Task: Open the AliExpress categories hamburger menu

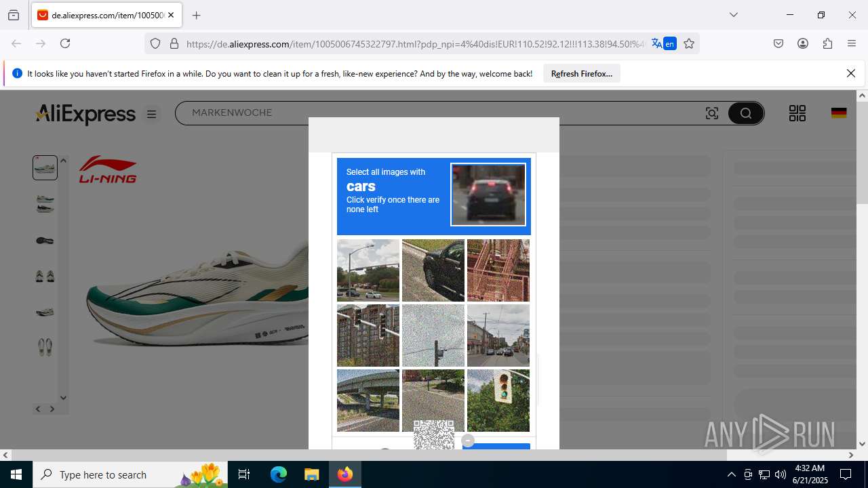Action: click(x=151, y=115)
